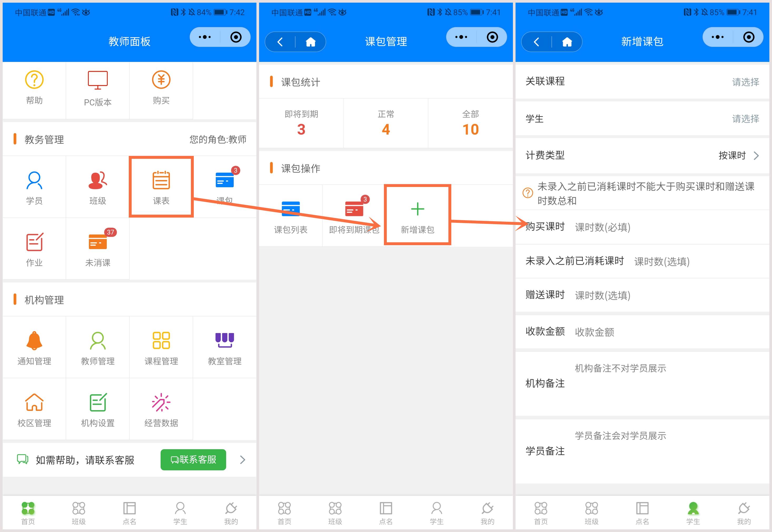This screenshot has height=532, width=772.
Task: Tap the 购买 yen icon
Action: tap(161, 80)
